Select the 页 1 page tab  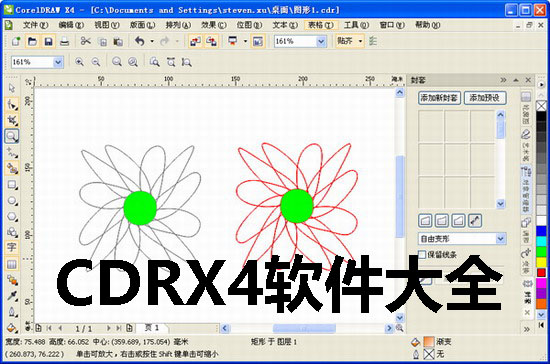click(152, 328)
